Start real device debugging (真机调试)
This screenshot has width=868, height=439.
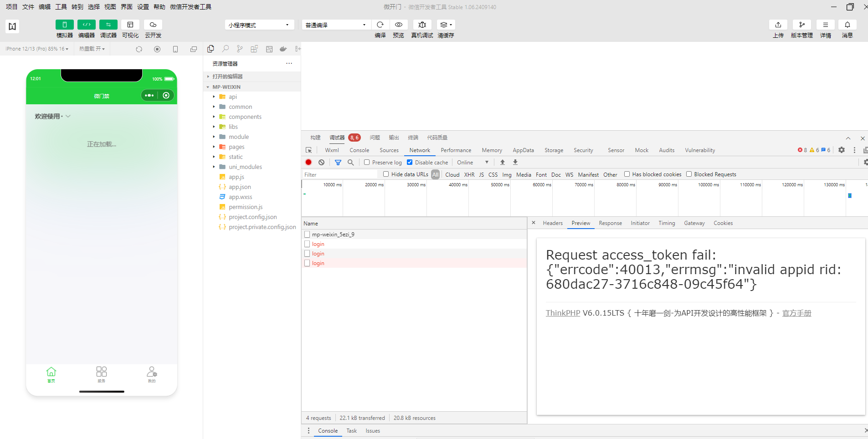click(422, 25)
